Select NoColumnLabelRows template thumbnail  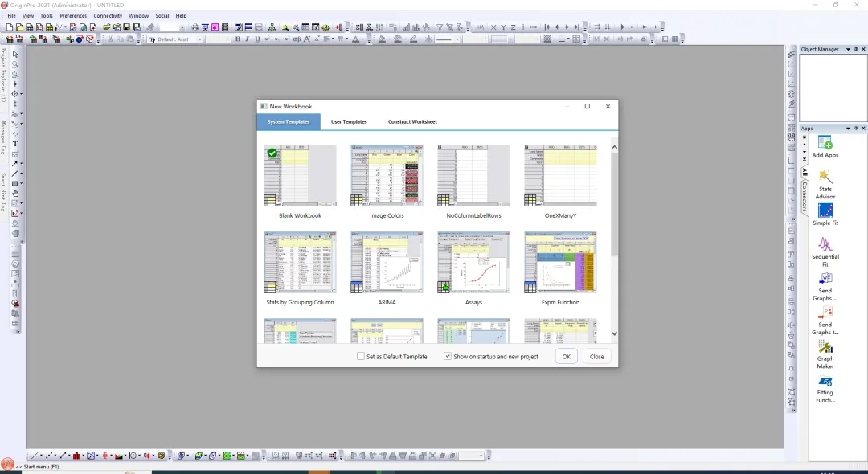click(x=473, y=176)
